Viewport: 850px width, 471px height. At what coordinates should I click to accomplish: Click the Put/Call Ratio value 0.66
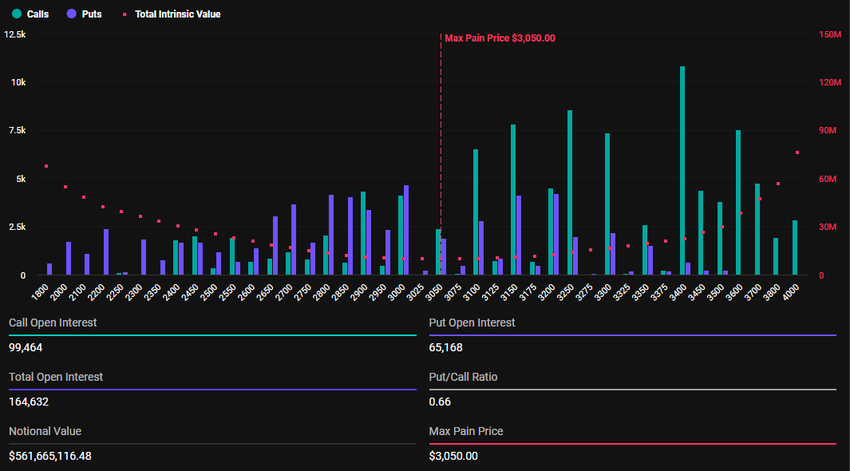[439, 401]
